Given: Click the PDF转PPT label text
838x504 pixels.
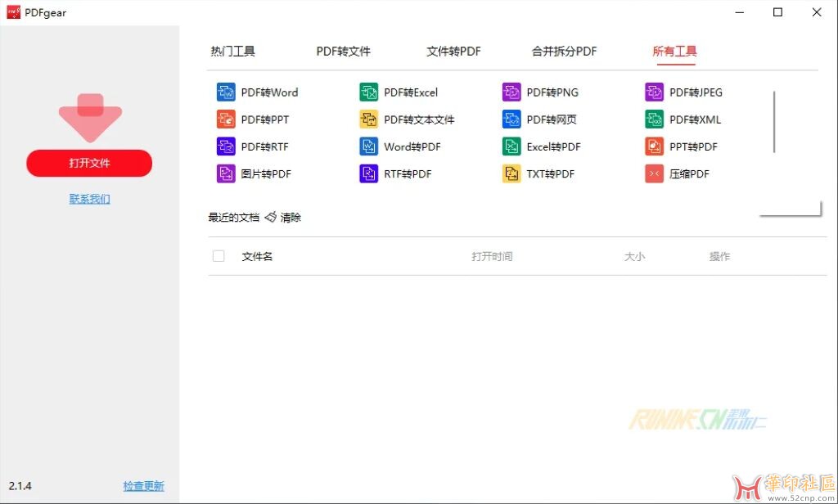Looking at the screenshot, I should click(x=265, y=119).
